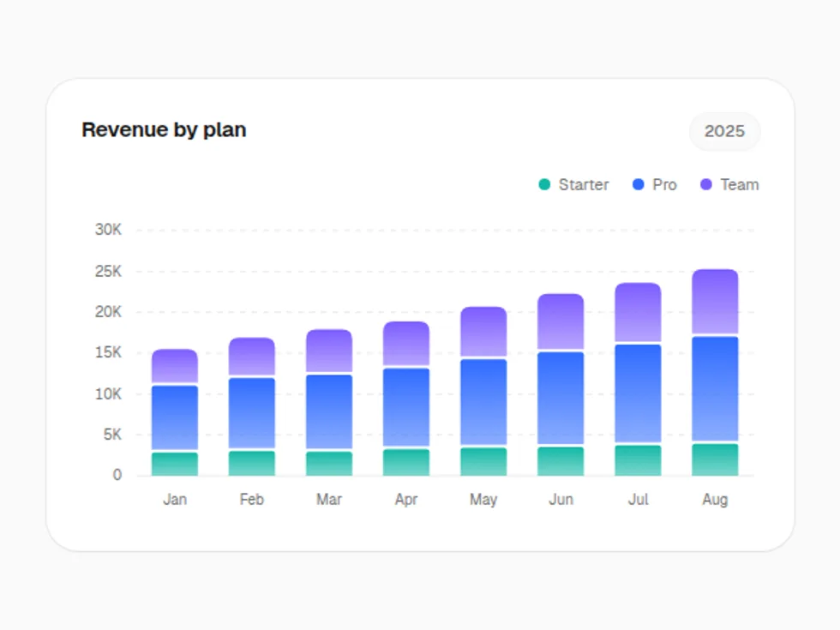Click the Aug Team purple segment
The height and width of the screenshot is (630, 840).
(x=715, y=302)
